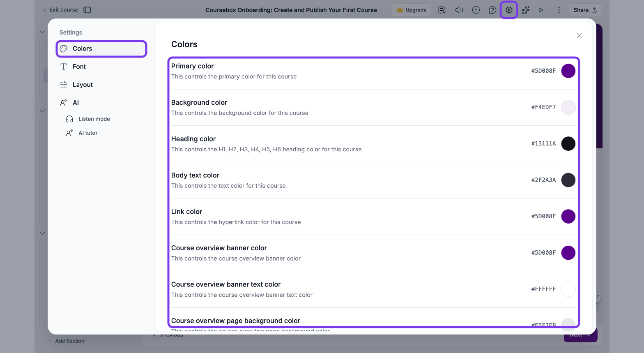
Task: Click the Exit course link
Action: click(60, 10)
